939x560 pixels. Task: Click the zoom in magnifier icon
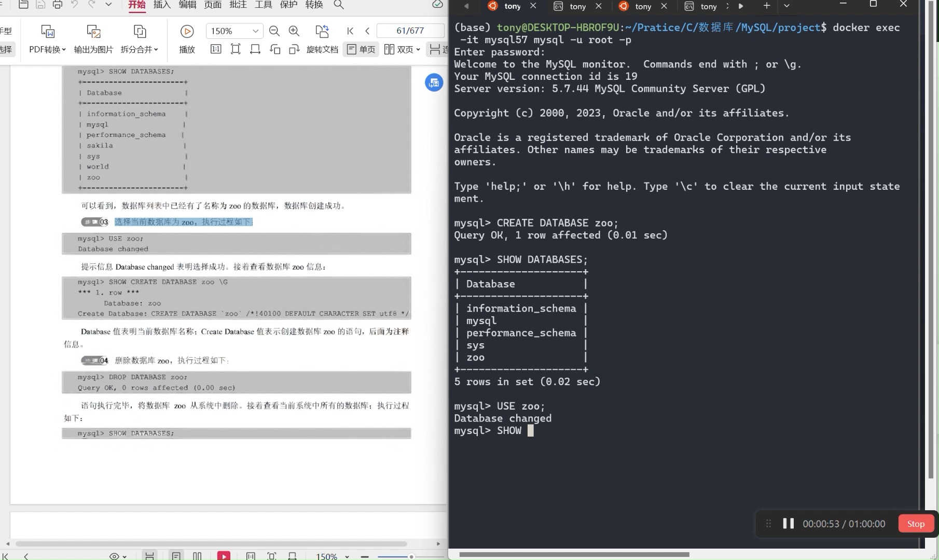pyautogui.click(x=294, y=31)
